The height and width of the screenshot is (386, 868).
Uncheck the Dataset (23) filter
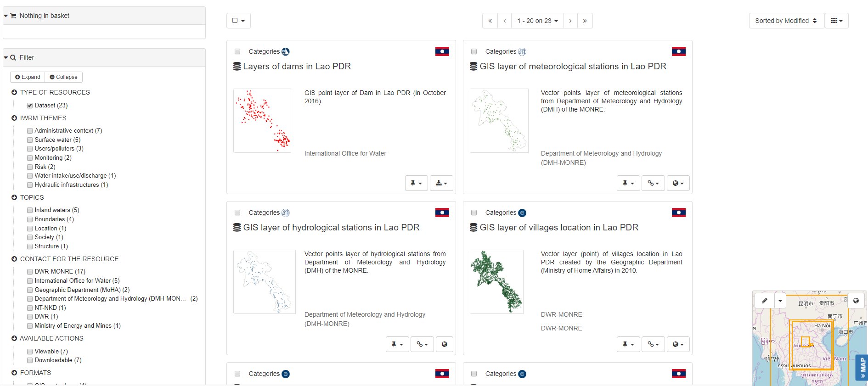tap(30, 106)
